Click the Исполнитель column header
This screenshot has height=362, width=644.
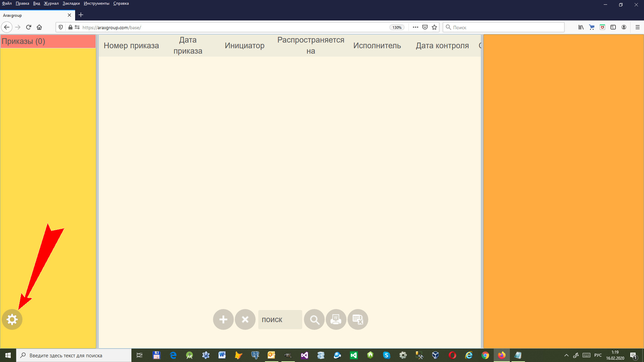pos(377,46)
